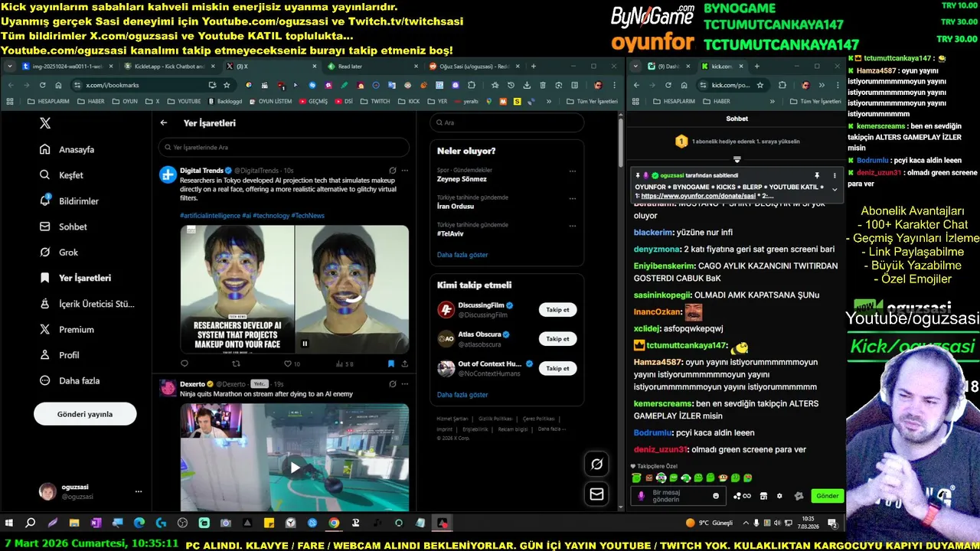
Task: Open the oyunfor.com donate link
Action: click(698, 196)
